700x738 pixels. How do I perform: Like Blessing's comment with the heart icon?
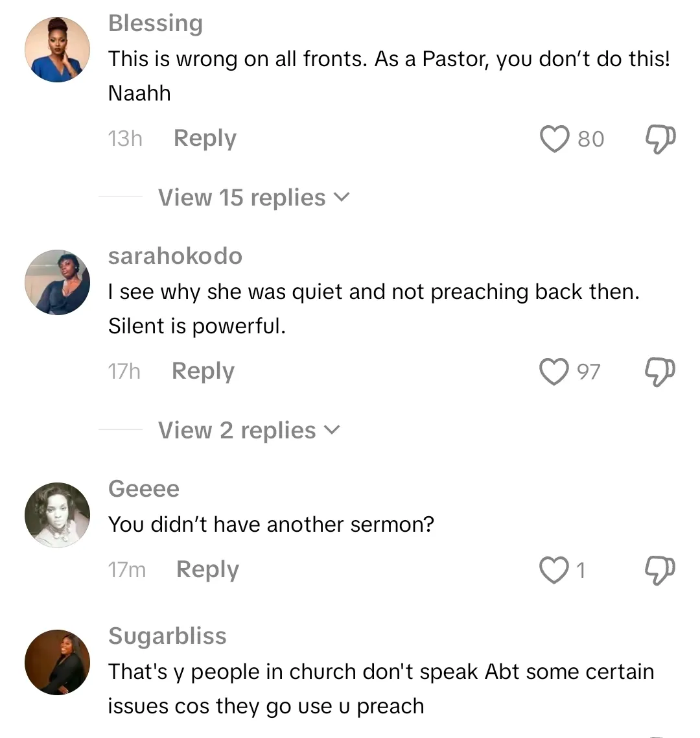point(554,139)
